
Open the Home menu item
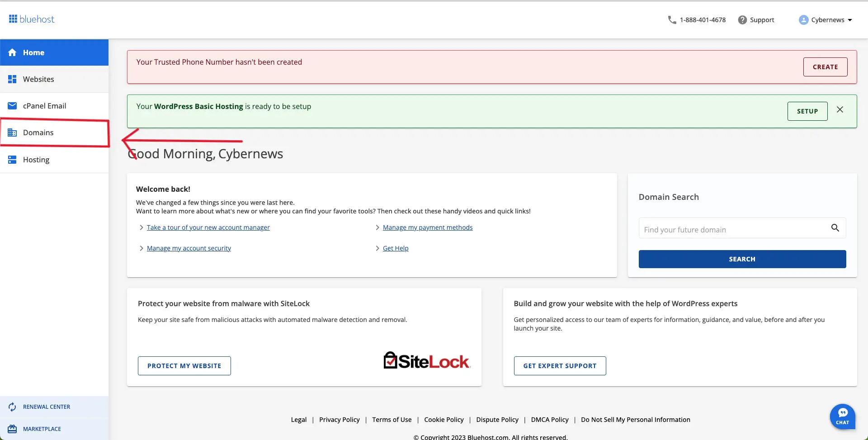[54, 52]
